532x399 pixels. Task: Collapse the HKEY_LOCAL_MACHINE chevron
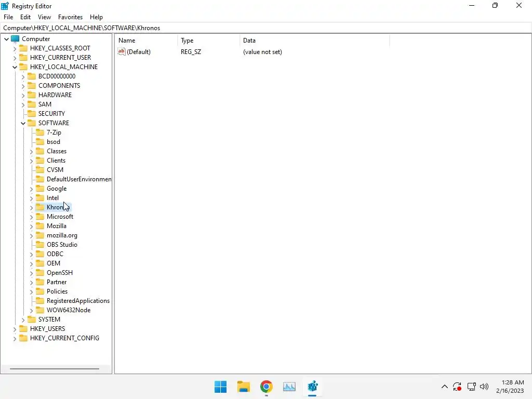pyautogui.click(x=15, y=67)
